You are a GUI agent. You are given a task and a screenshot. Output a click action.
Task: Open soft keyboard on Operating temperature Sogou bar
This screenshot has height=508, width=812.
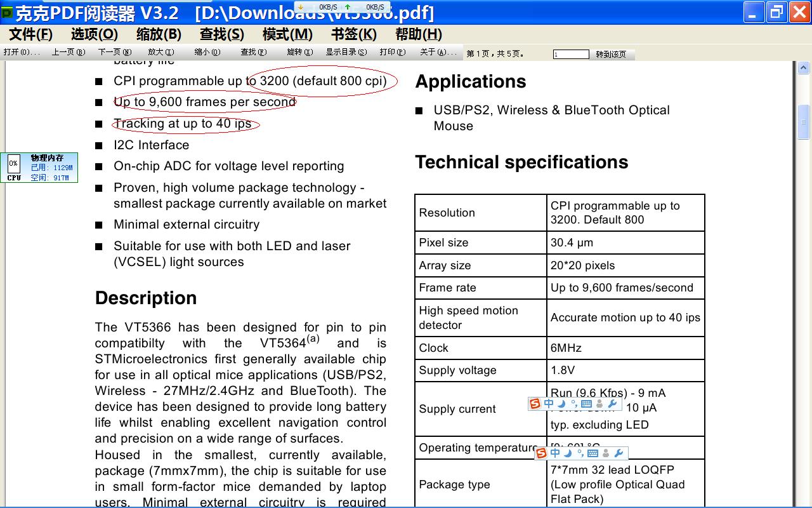[x=593, y=453]
